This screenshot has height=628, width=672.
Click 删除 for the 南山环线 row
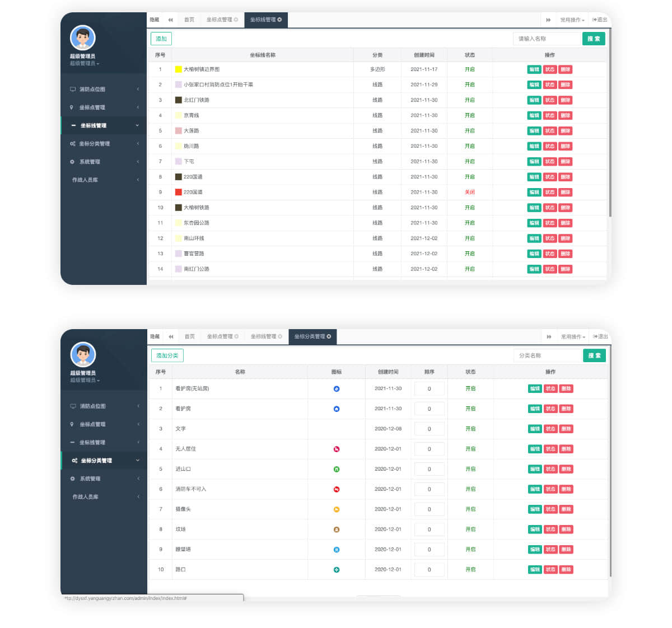point(565,238)
